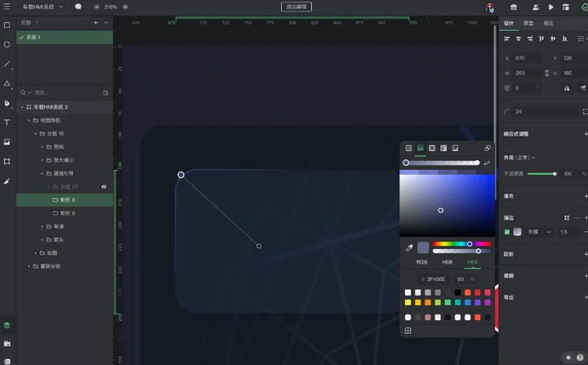
Task: Collapse the 地图导航 folder
Action: tap(29, 120)
